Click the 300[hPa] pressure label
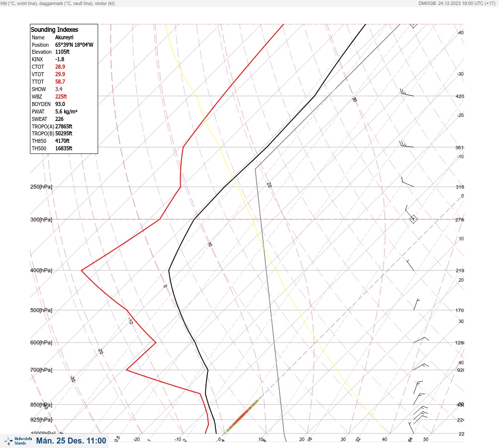499x448 pixels. click(x=41, y=220)
